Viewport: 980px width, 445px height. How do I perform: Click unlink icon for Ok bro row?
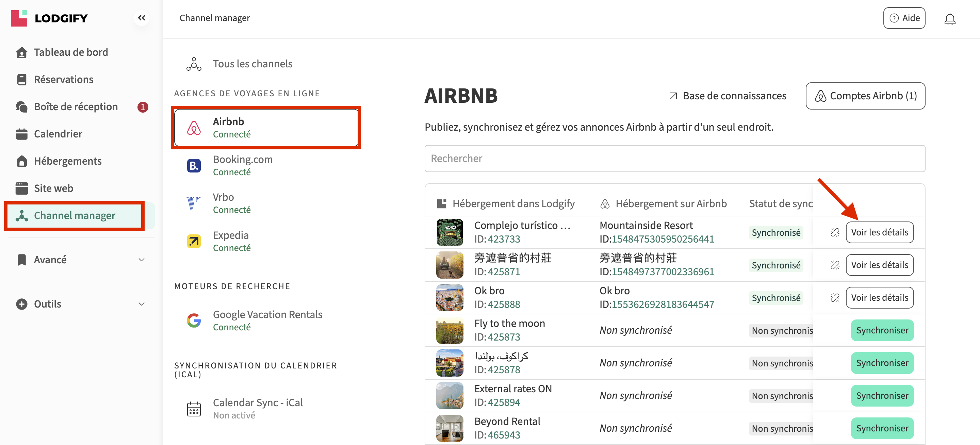835,298
